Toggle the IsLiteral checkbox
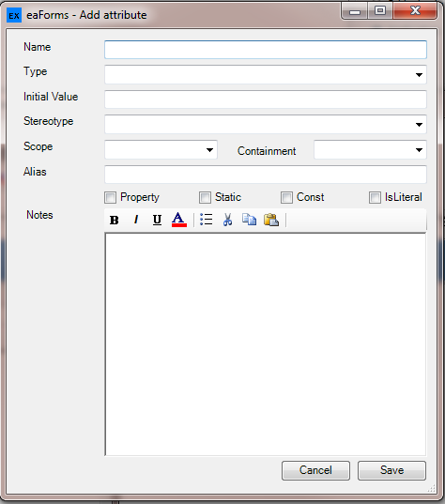 point(375,197)
